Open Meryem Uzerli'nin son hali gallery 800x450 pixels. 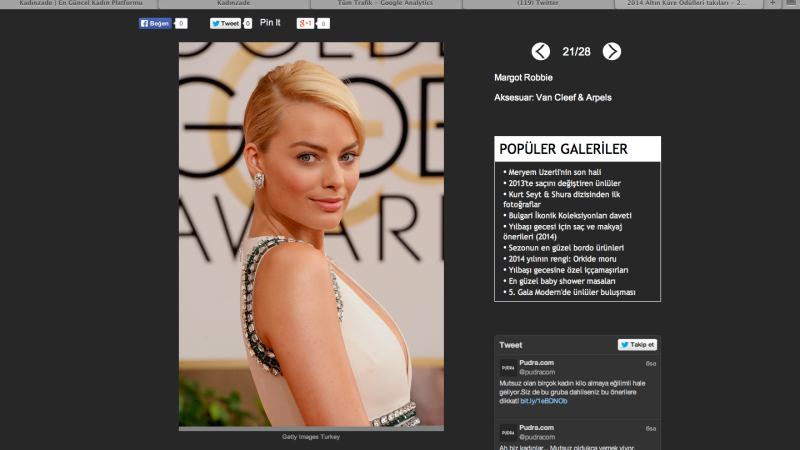click(555, 172)
